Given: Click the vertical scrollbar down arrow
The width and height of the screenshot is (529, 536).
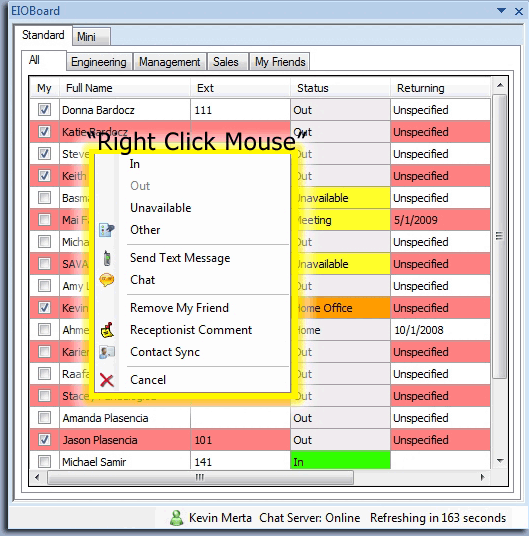Looking at the screenshot, I should (x=500, y=461).
